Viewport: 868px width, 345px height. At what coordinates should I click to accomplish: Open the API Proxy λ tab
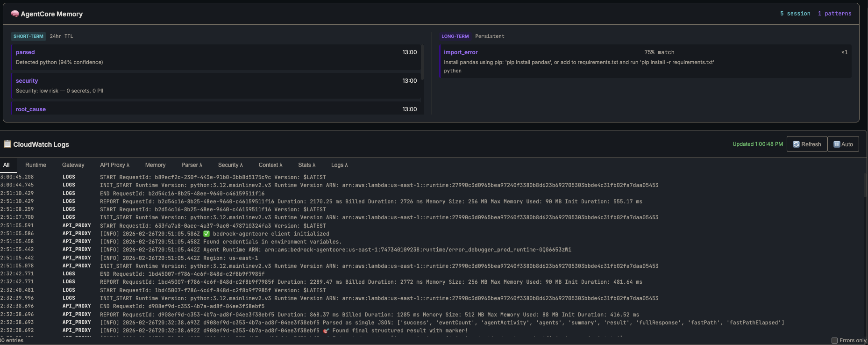click(x=114, y=165)
